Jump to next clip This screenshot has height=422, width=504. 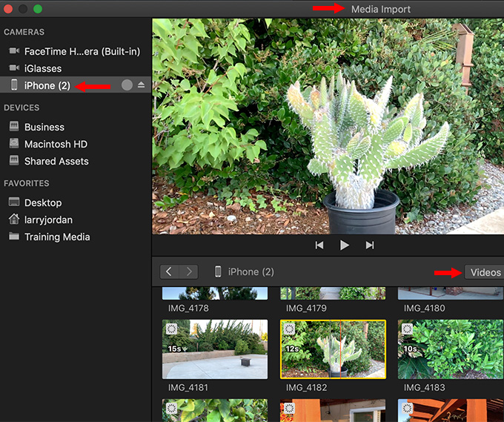pyautogui.click(x=370, y=245)
